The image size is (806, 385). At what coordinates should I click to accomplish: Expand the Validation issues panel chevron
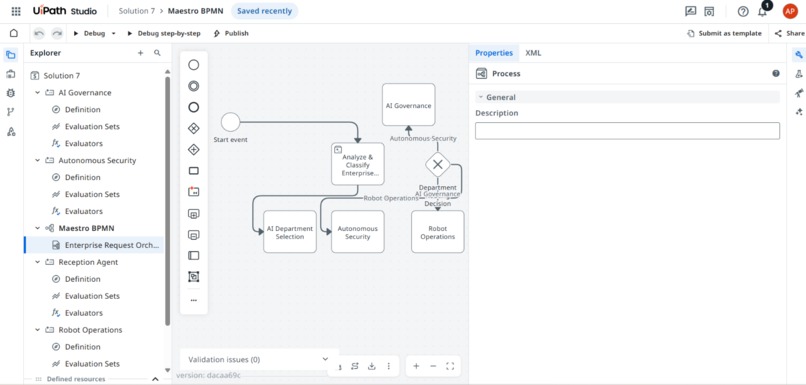pyautogui.click(x=324, y=359)
